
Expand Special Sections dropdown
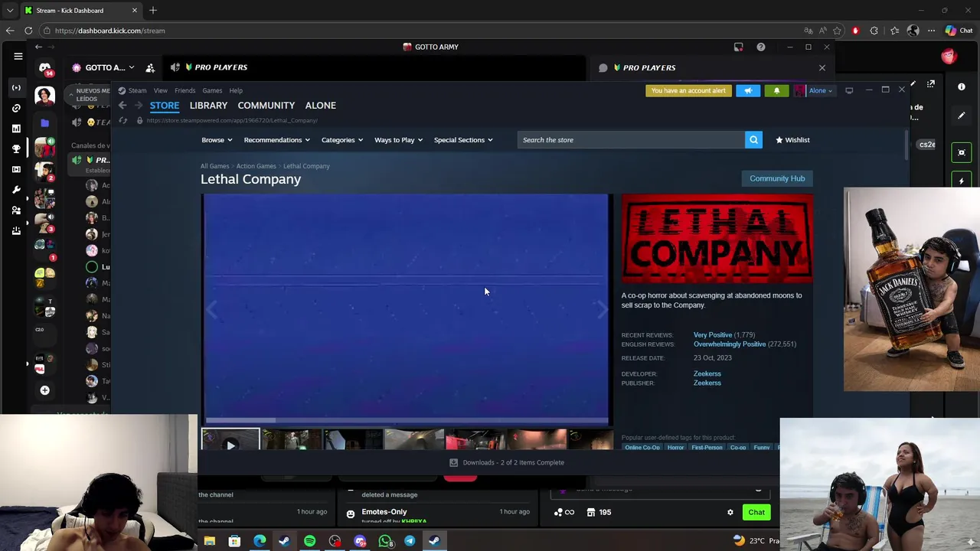pos(463,140)
